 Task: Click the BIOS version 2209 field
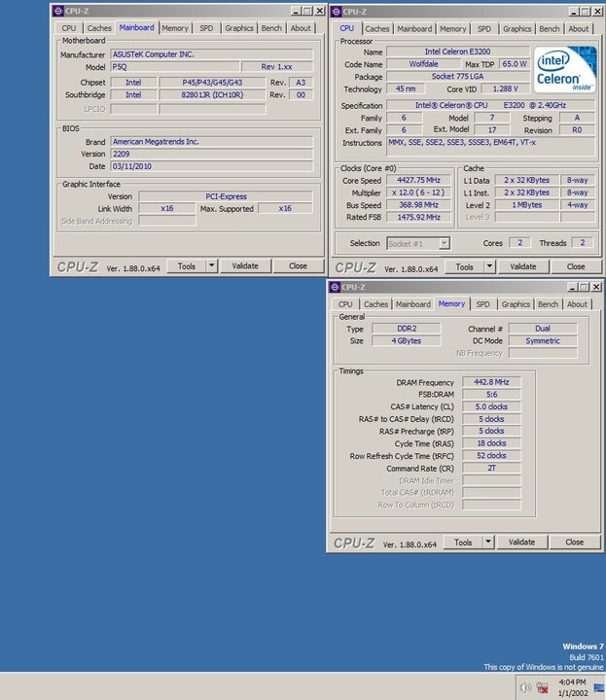coord(212,154)
